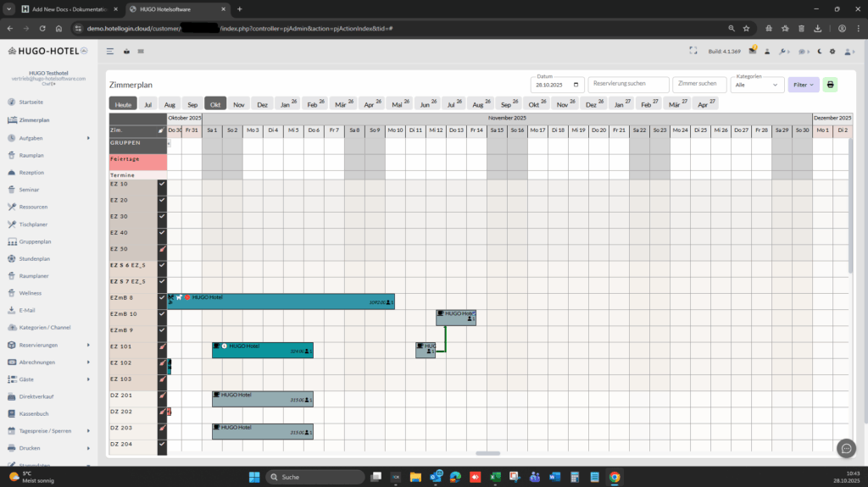The width and height of the screenshot is (868, 487).
Task: Click the cleaning broom icon for EZ 101
Action: click(162, 346)
